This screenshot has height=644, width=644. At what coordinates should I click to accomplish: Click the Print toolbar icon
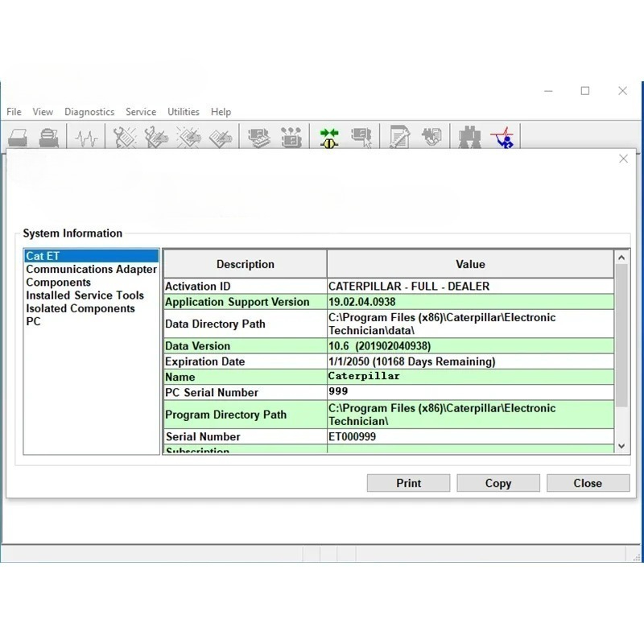coord(18,138)
